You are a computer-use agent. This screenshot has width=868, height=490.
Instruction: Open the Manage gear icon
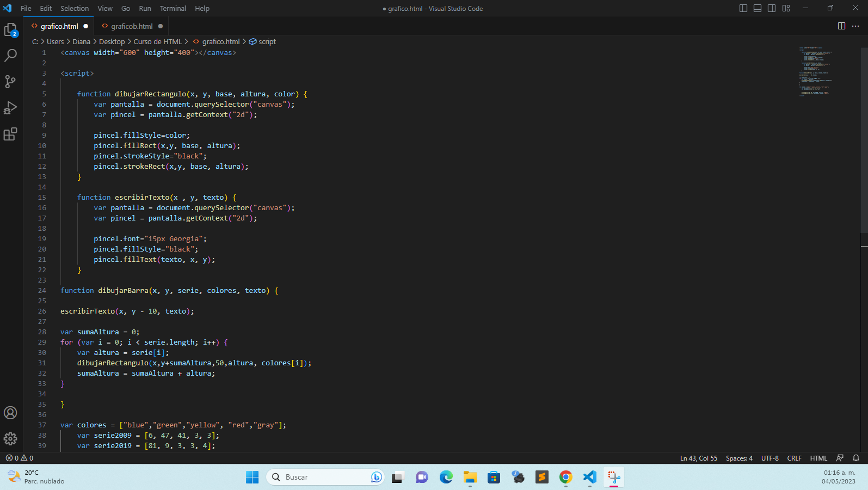[11, 439]
